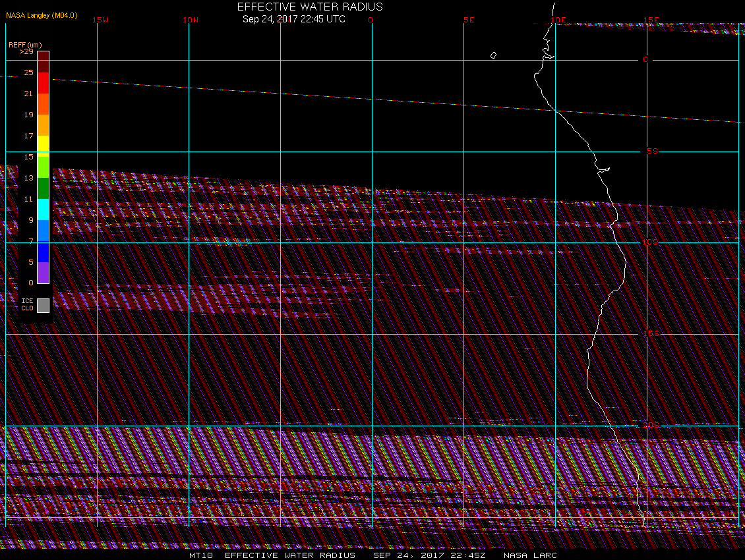The width and height of the screenshot is (745, 560).
Task: Click the yellow segment of the colorbar
Action: tap(44, 146)
